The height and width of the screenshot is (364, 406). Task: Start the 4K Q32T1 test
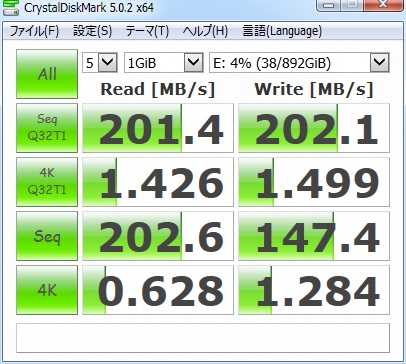point(47,182)
